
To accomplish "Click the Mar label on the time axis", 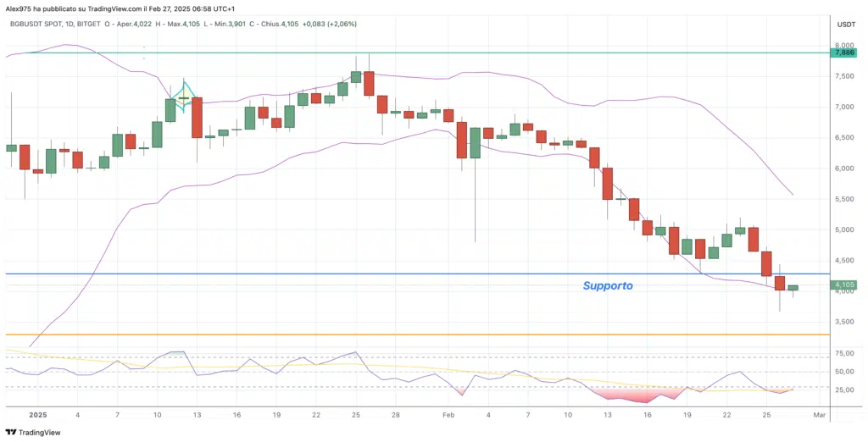I will (x=819, y=415).
